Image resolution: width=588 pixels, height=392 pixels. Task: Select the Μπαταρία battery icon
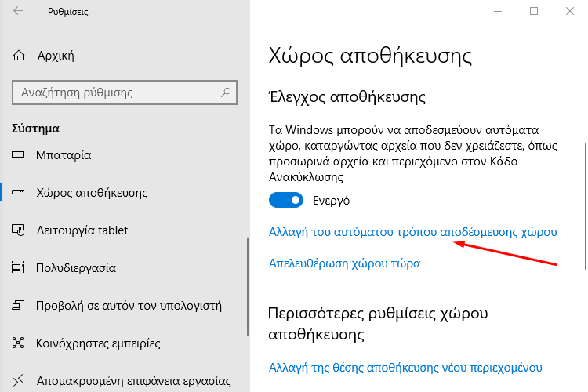(17, 154)
